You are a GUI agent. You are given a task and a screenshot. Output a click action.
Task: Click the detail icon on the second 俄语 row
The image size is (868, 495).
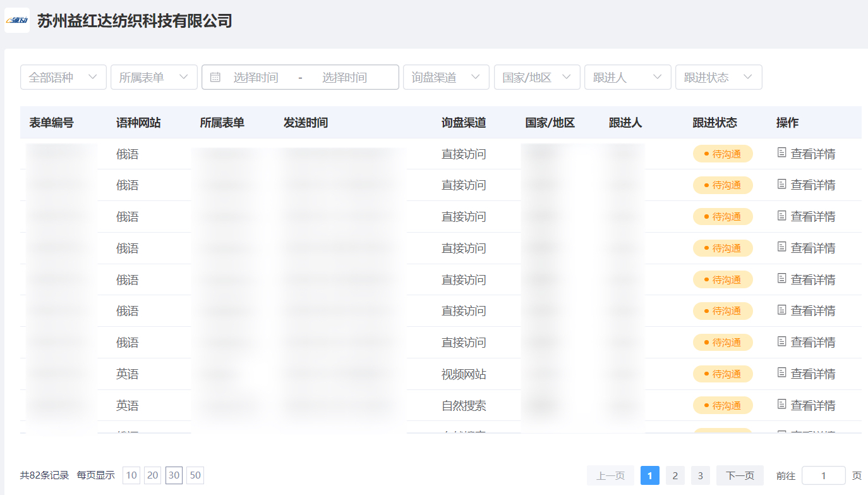[x=780, y=185]
